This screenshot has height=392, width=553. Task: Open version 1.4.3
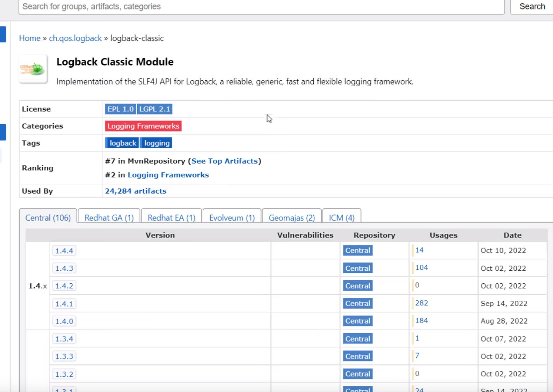[64, 268]
